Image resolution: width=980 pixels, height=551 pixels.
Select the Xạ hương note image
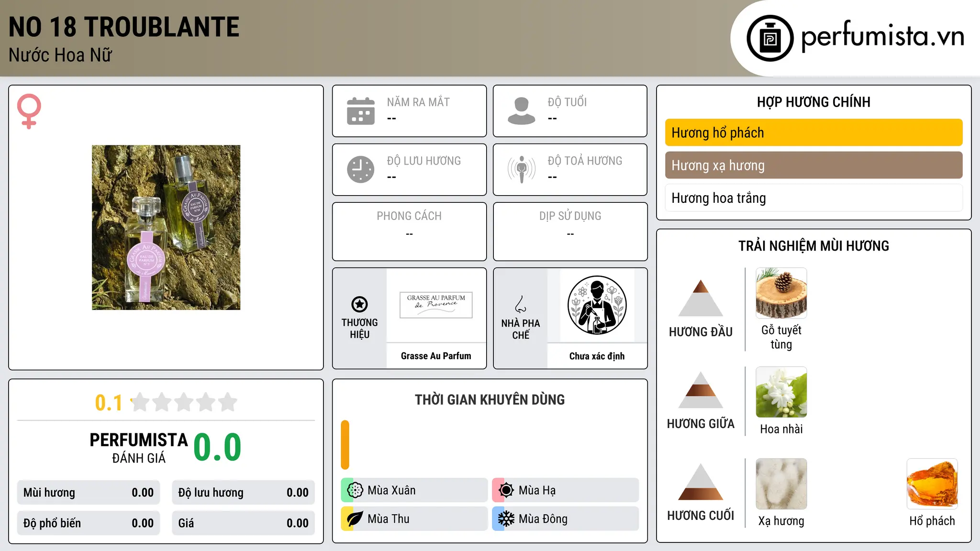[781, 484]
